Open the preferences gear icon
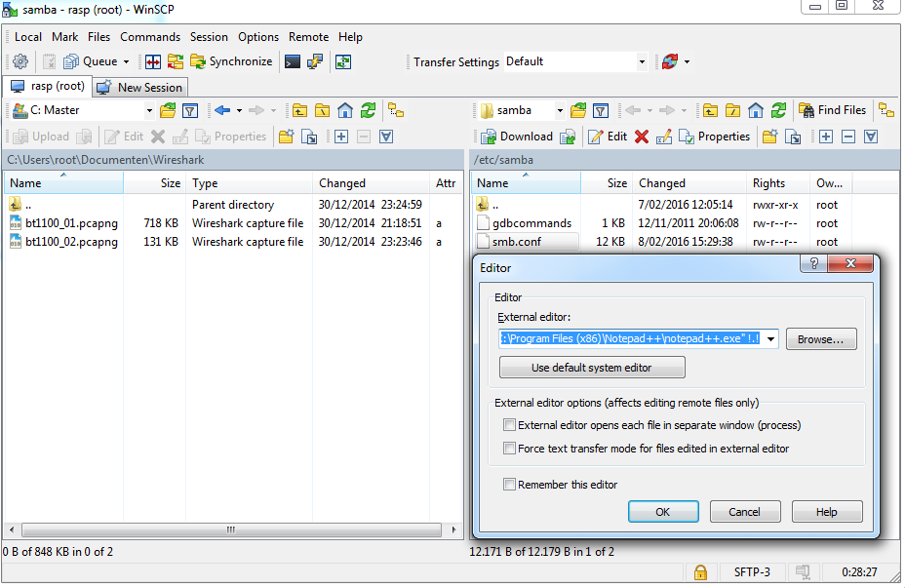 [20, 61]
